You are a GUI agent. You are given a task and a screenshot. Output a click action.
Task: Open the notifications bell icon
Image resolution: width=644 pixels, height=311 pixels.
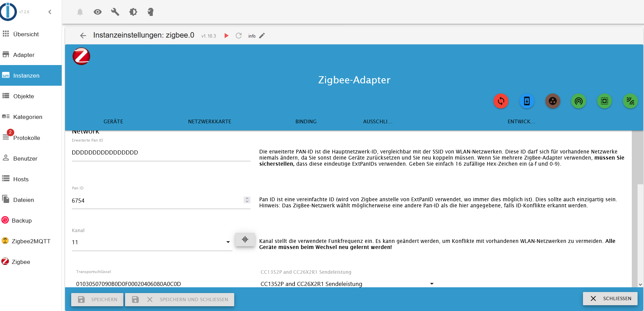80,12
